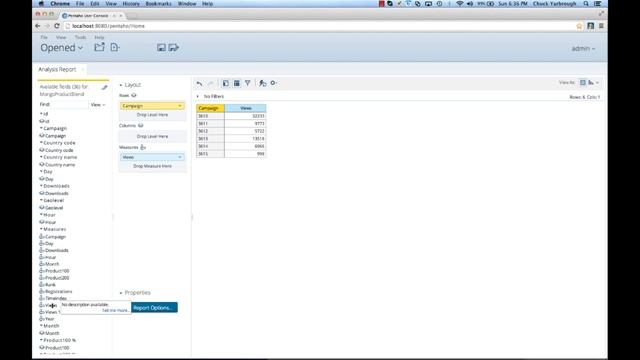Open the Opened perspective dropdown
This screenshot has height=360, width=640.
[x=62, y=48]
